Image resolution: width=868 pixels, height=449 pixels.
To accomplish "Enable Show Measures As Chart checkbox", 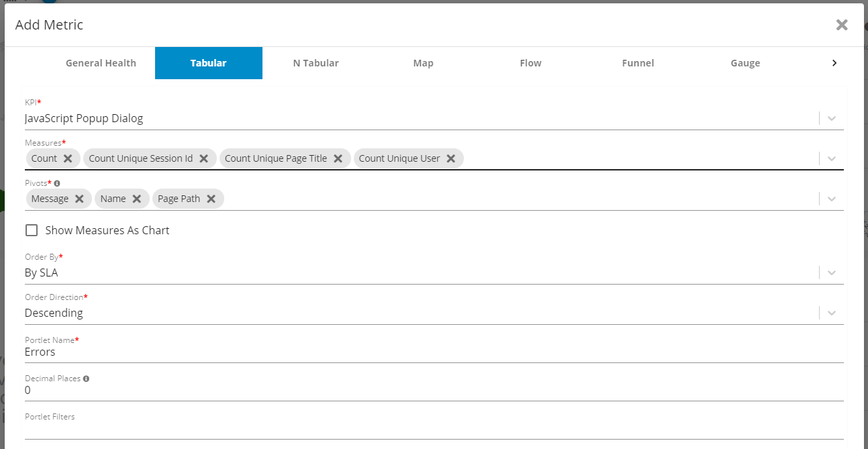I will pyautogui.click(x=32, y=230).
